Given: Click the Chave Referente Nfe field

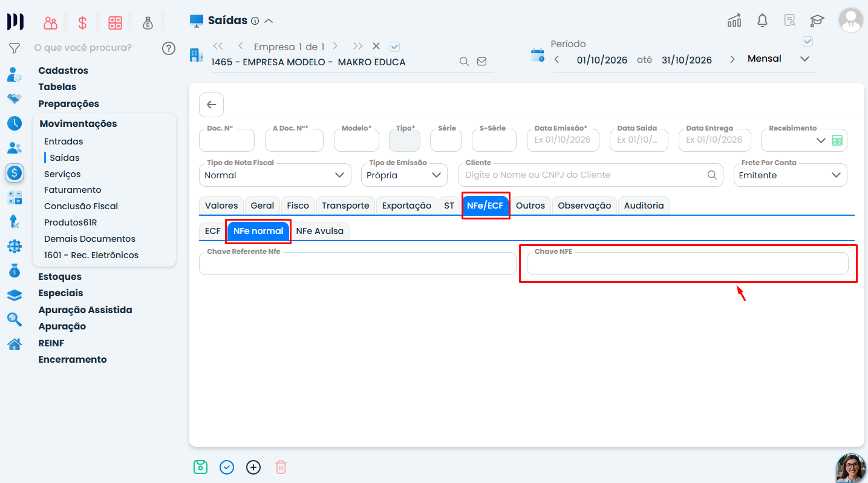Looking at the screenshot, I should [357, 264].
